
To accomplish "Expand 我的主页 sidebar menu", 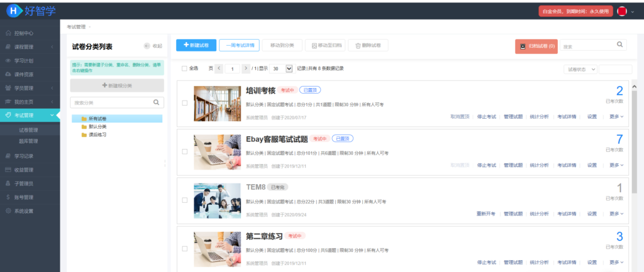I will 52,101.
